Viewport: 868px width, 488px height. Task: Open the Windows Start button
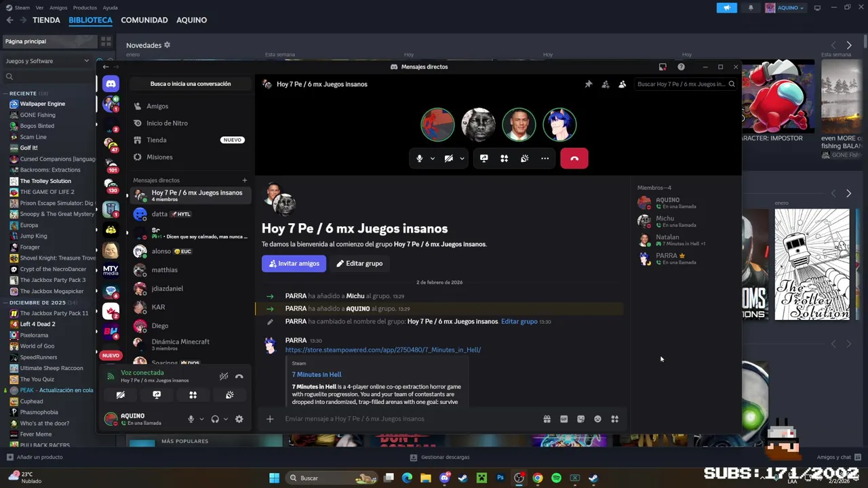tap(274, 479)
